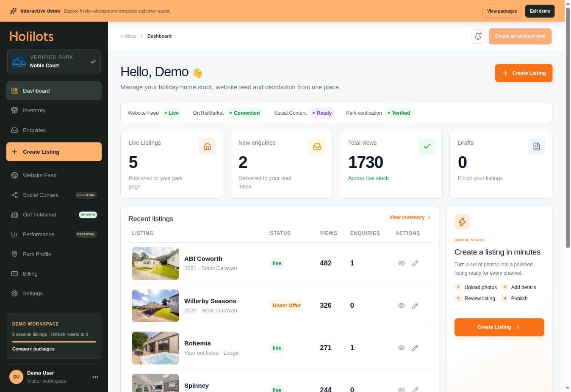Edit Bohemia listing with pencil icon

415,348
